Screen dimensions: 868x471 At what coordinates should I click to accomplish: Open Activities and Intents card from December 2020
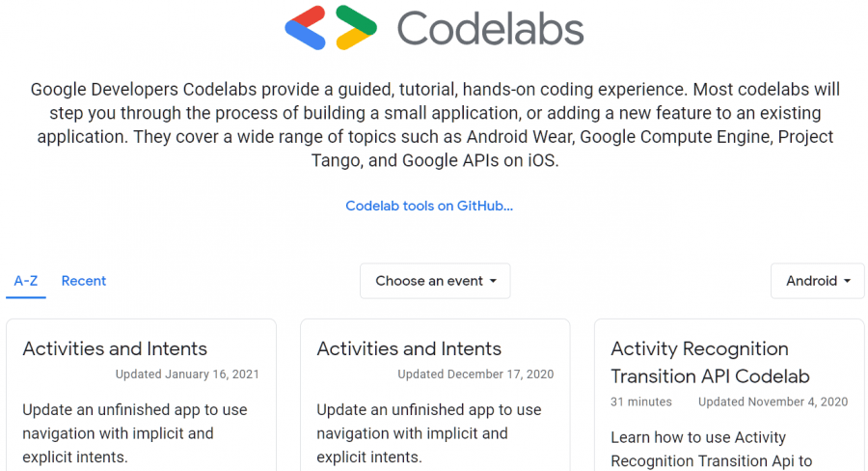tap(409, 348)
